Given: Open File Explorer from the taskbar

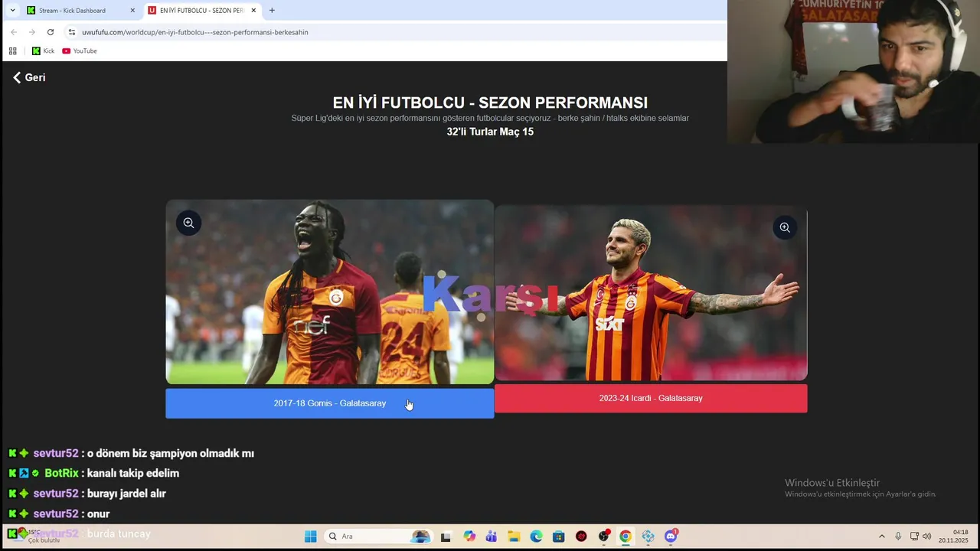Looking at the screenshot, I should pyautogui.click(x=514, y=536).
